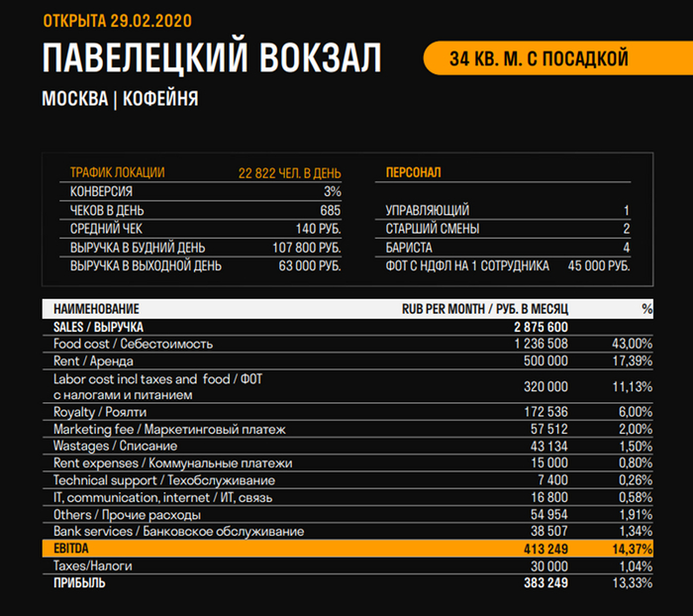Click the royalty amount 172 536

[x=545, y=412]
